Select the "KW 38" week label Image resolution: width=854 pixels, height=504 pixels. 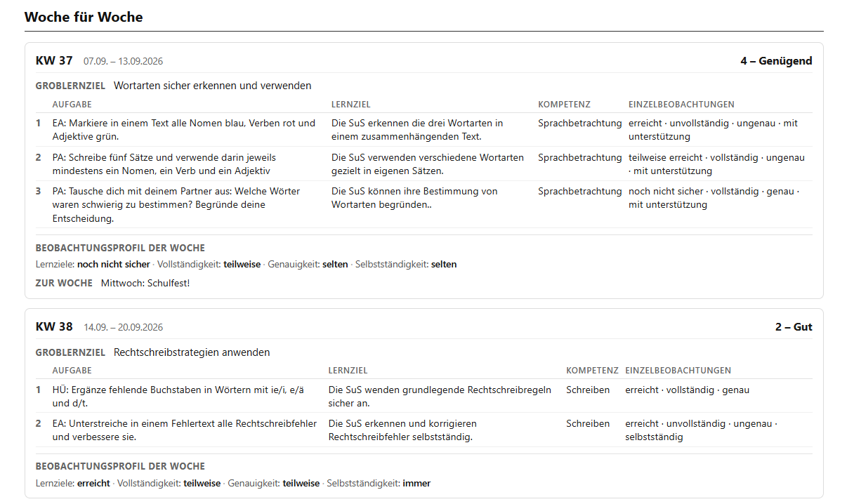point(54,326)
